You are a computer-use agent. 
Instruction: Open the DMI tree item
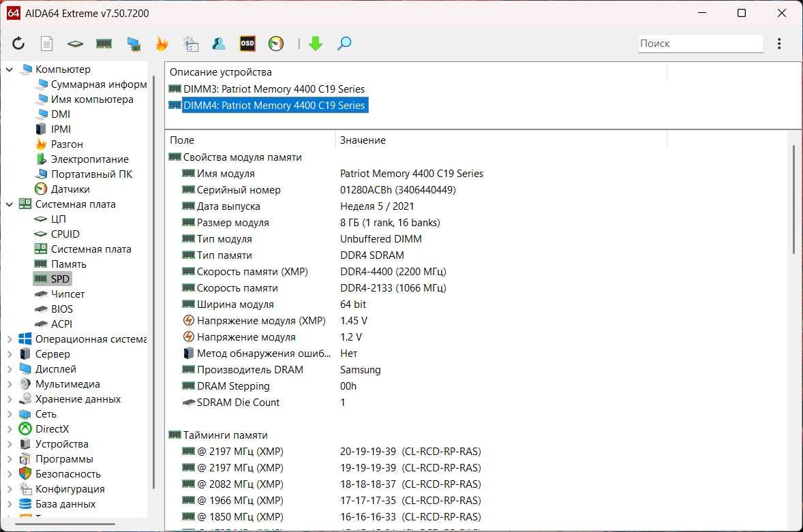[x=53, y=114]
